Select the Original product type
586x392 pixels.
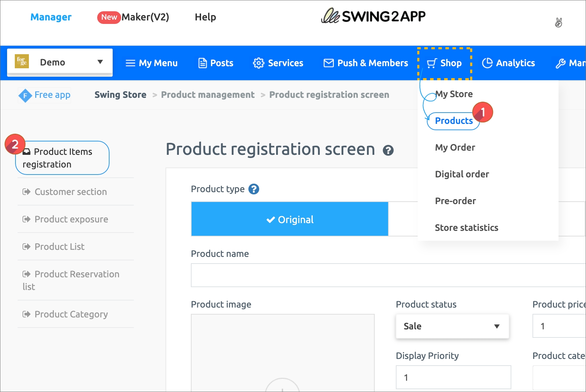click(x=289, y=219)
